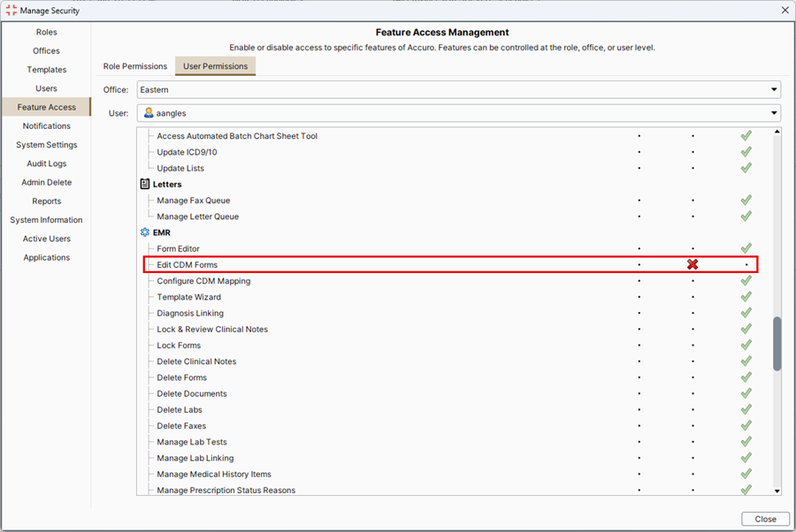
Task: Click the scroll down arrow of feature list
Action: 777,491
